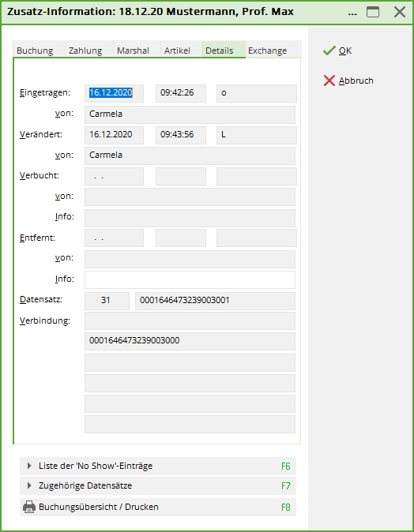Click the Verändert time field 09:43:56
This screenshot has width=414, height=532.
181,135
